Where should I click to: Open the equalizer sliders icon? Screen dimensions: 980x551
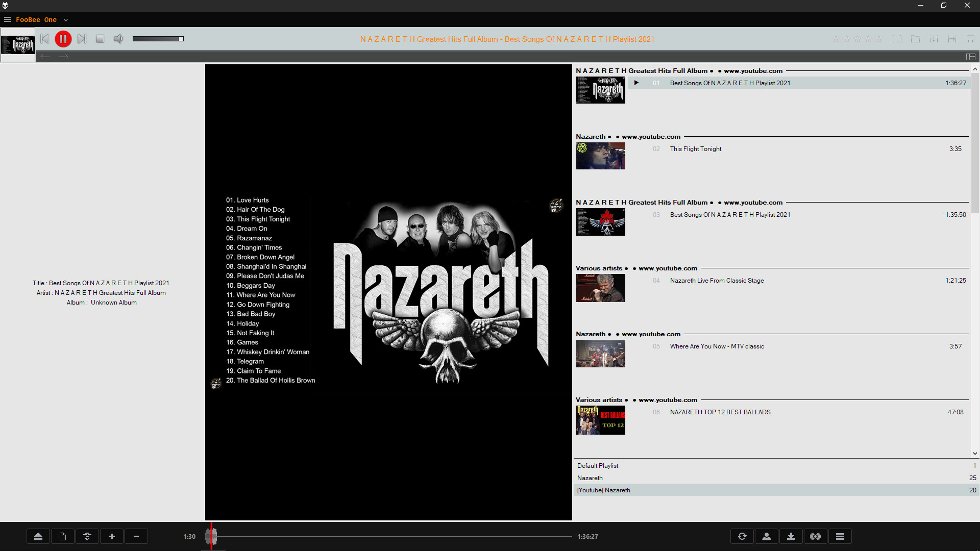[x=934, y=39]
